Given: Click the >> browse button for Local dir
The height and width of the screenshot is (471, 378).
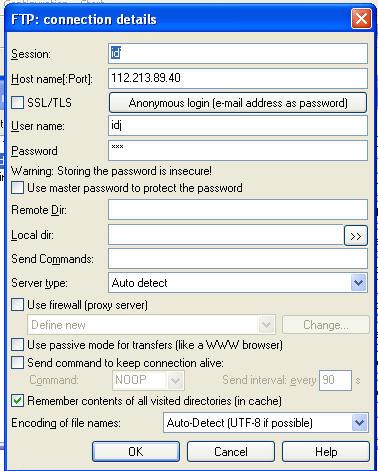Looking at the screenshot, I should [356, 236].
